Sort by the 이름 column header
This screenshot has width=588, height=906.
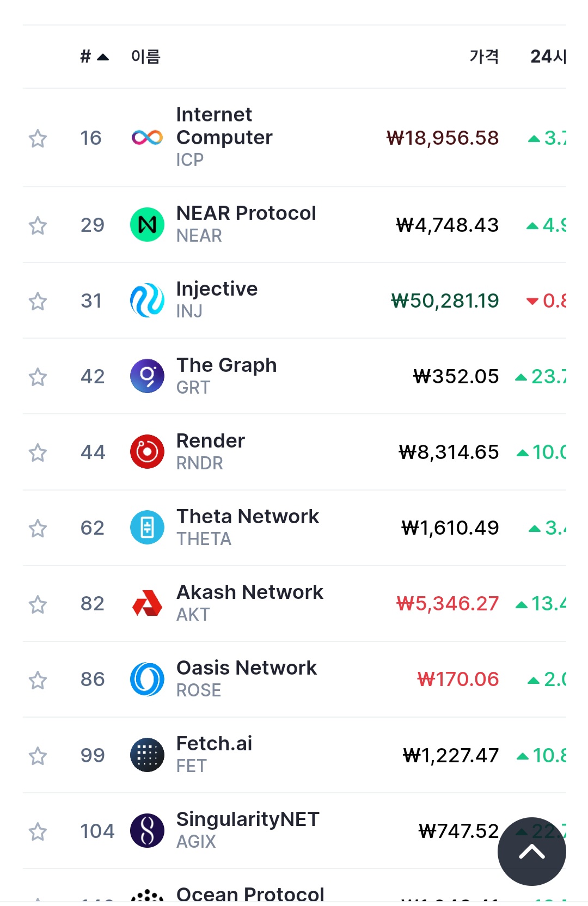145,57
